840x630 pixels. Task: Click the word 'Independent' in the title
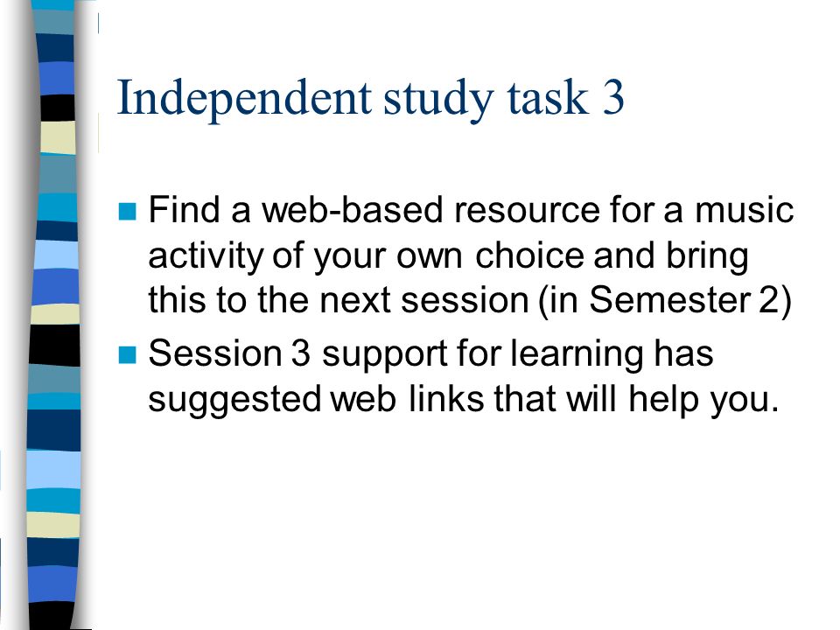[x=244, y=98]
